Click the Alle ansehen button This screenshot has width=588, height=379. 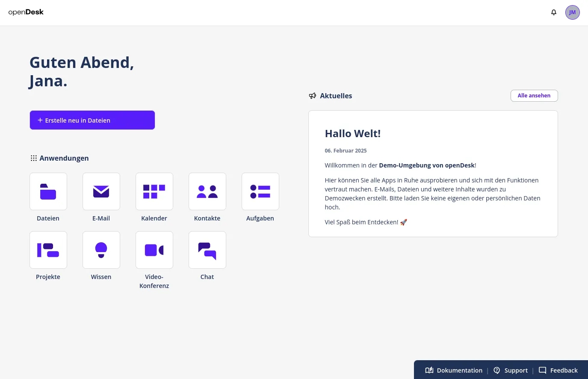(534, 95)
